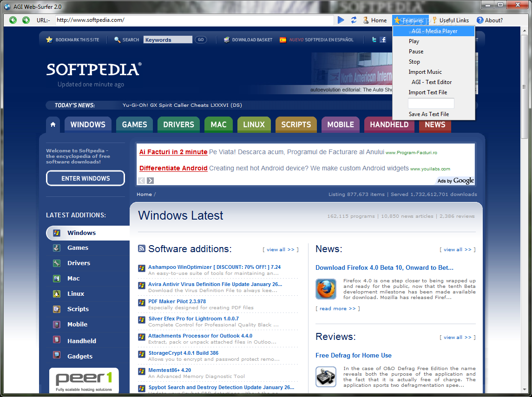This screenshot has height=397, width=532.
Task: Click Ai Facturi in 2 minute ad
Action: 173,152
